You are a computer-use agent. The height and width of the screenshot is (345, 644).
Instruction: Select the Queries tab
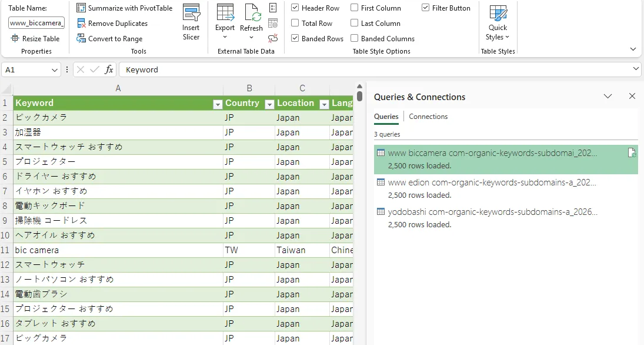point(386,117)
